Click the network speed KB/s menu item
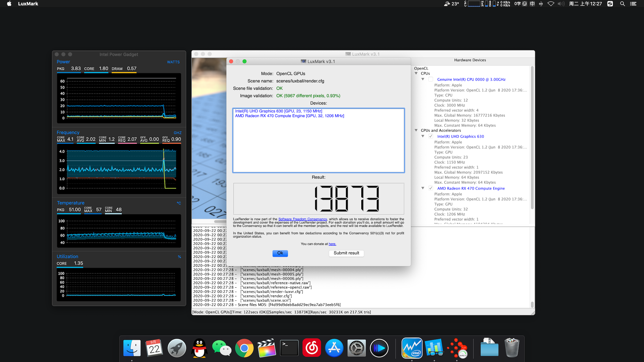This screenshot has width=644, height=362. pos(504,4)
